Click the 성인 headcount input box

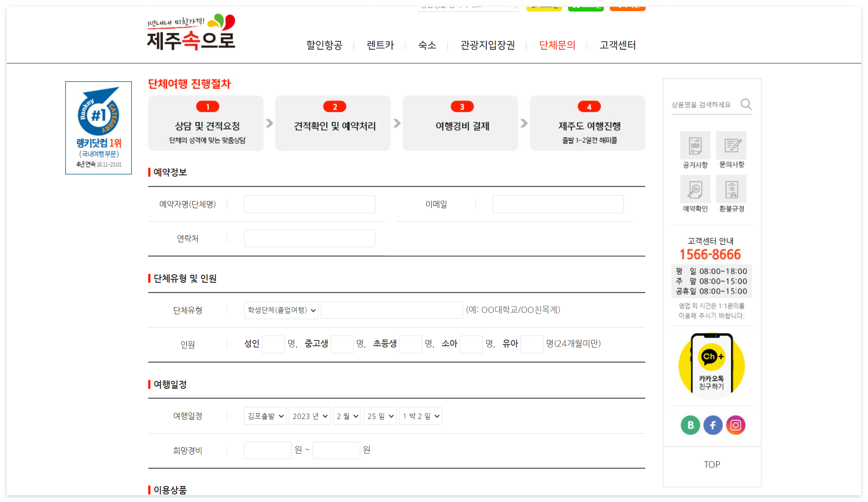click(273, 344)
